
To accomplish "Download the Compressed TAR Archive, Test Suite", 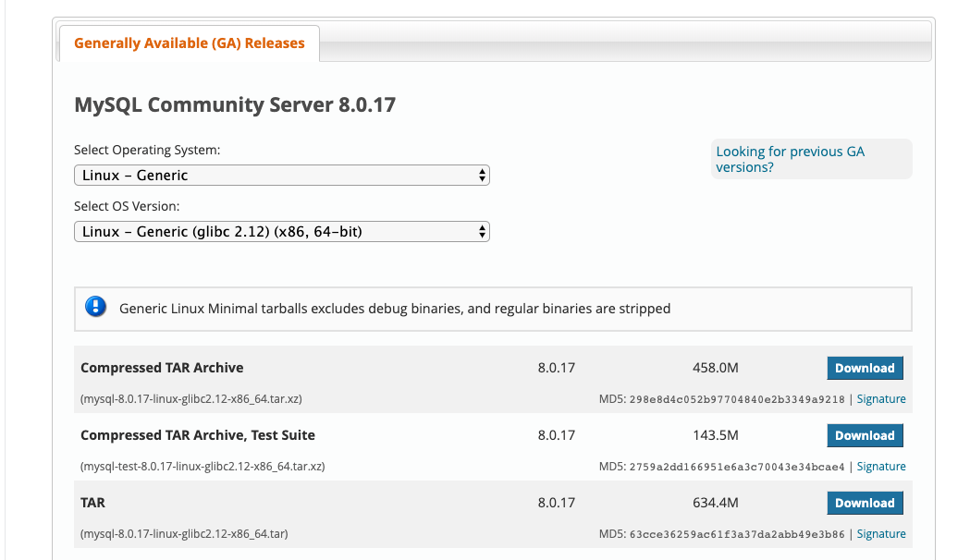I will [864, 435].
